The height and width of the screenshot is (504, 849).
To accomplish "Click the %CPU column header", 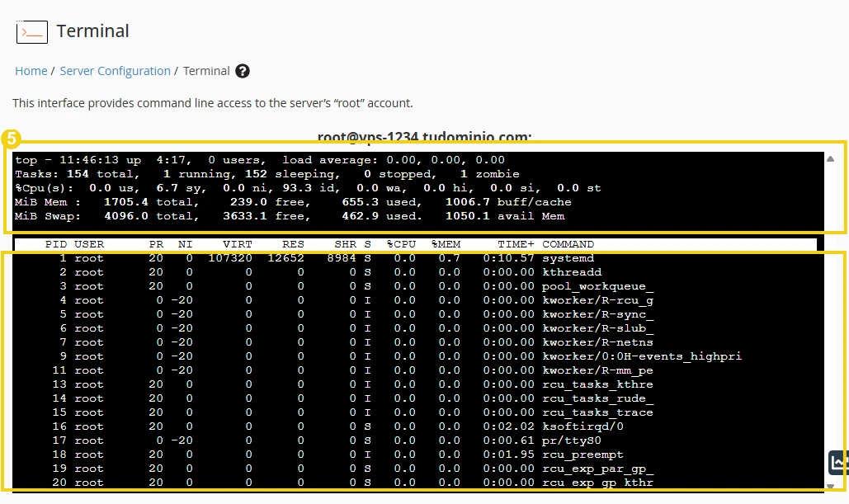I will tap(401, 243).
